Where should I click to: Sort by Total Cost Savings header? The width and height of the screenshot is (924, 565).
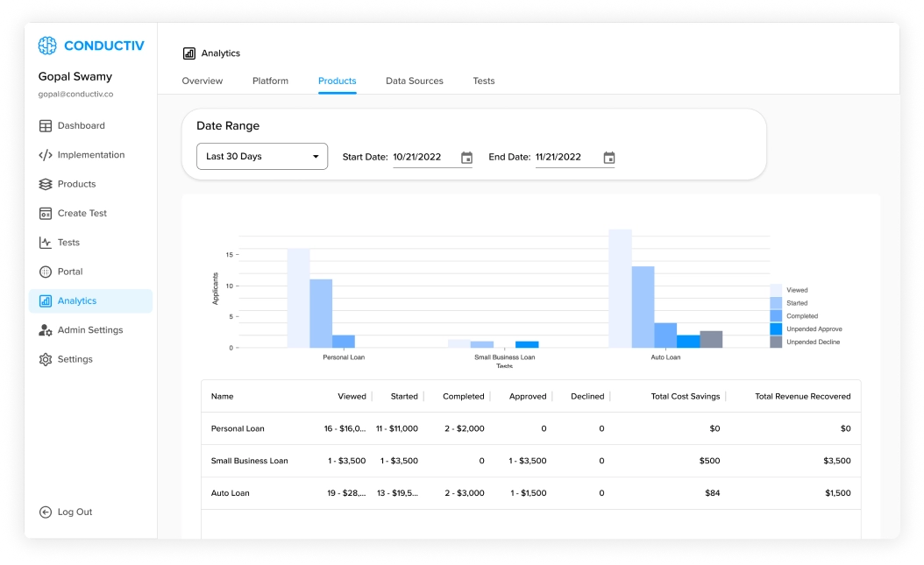(x=686, y=397)
